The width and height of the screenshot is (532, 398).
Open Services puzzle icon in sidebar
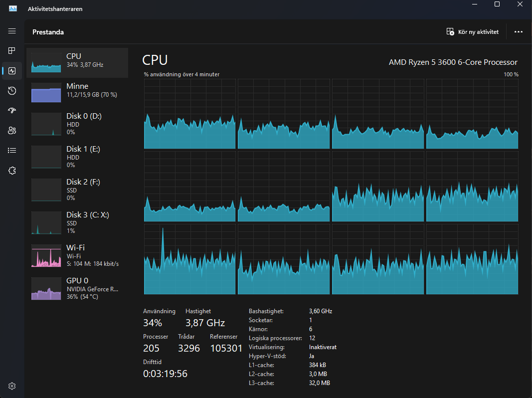coord(12,171)
